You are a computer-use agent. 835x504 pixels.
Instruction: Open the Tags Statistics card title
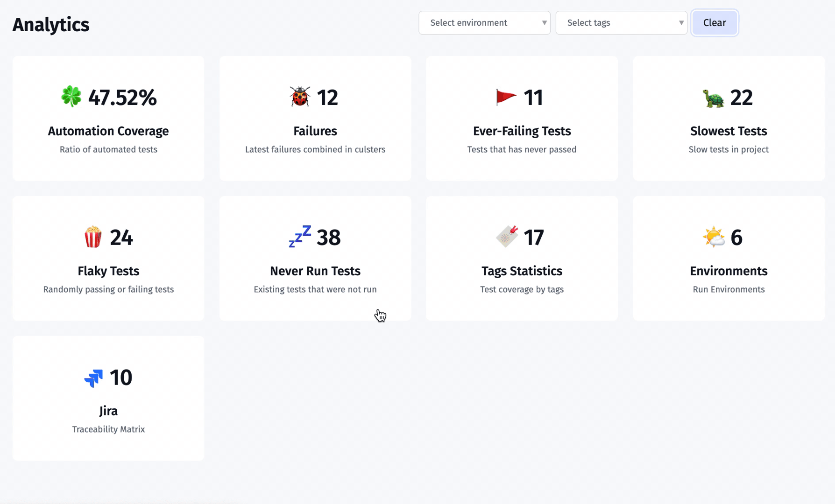(x=522, y=271)
